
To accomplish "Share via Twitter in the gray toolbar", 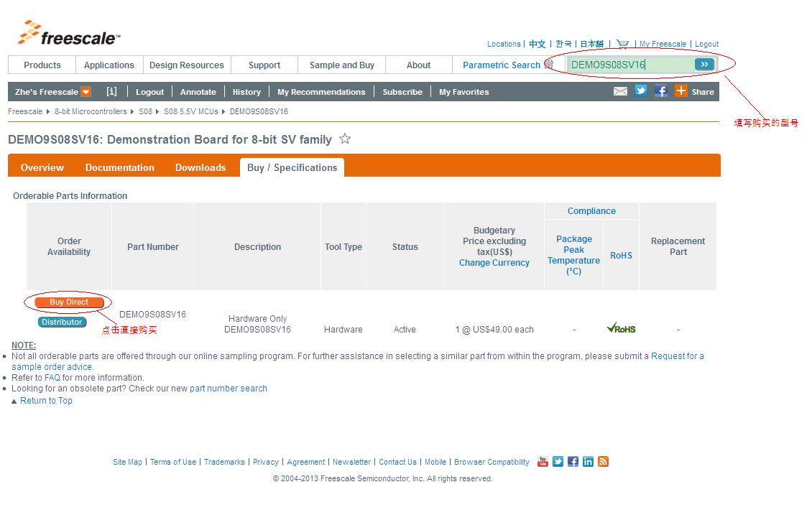I will [640, 91].
